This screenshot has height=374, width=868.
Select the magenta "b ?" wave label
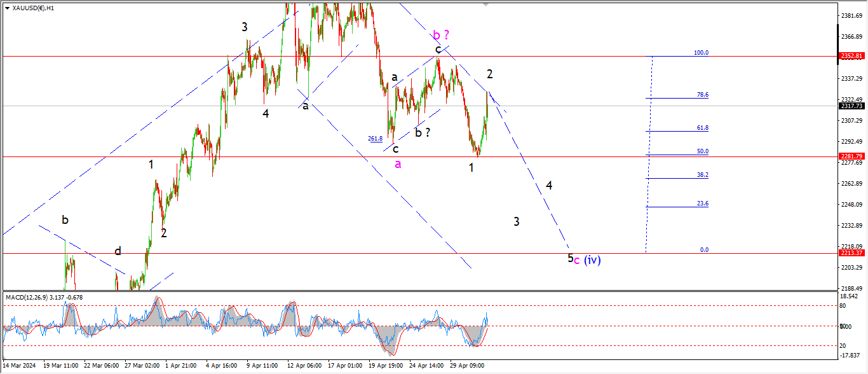(441, 34)
